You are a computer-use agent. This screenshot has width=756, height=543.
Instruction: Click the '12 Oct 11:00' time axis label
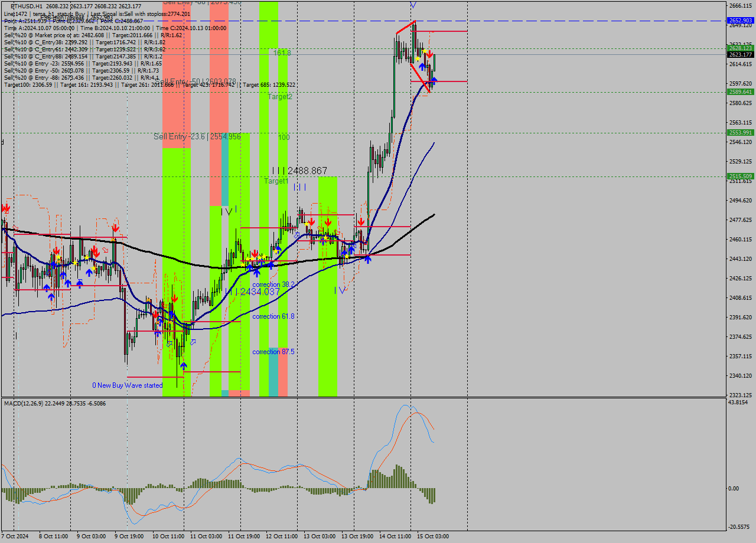282,537
